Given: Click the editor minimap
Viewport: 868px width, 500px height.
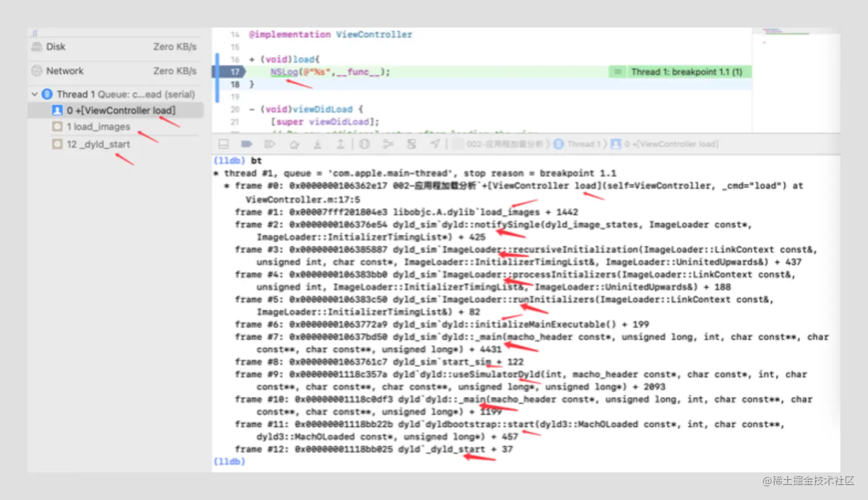Looking at the screenshot, I should click(796, 80).
